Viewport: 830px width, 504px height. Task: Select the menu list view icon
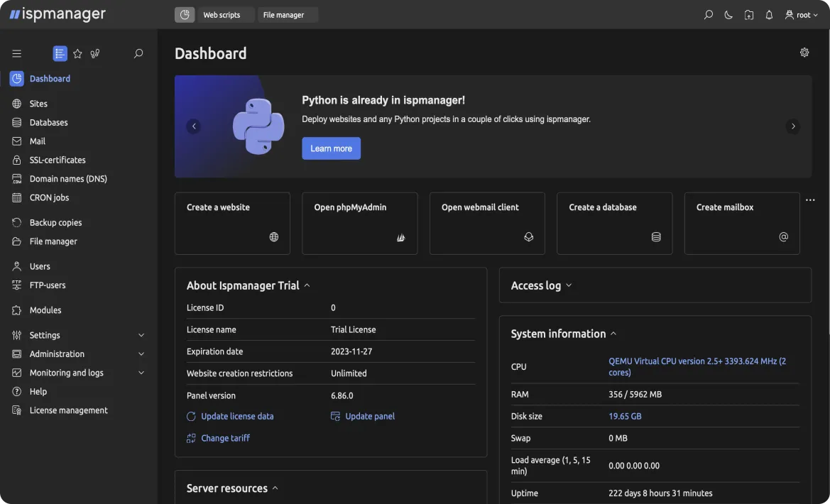[x=60, y=53]
